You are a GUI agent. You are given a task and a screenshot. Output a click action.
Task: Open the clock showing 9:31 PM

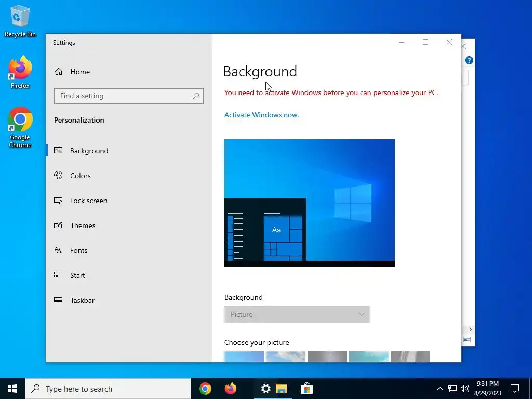click(487, 389)
